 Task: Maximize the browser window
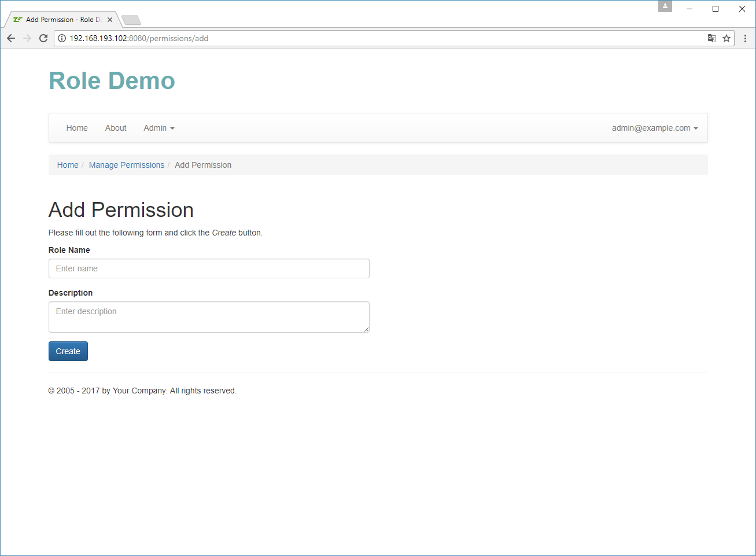click(x=716, y=9)
